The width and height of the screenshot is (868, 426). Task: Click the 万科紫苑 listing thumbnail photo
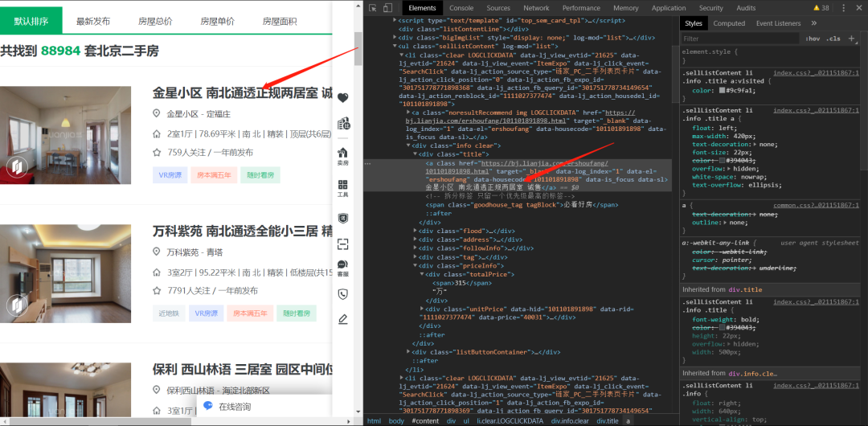[65, 273]
